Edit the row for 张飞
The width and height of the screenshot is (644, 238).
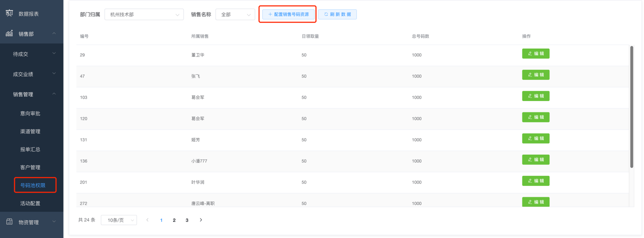coord(535,75)
